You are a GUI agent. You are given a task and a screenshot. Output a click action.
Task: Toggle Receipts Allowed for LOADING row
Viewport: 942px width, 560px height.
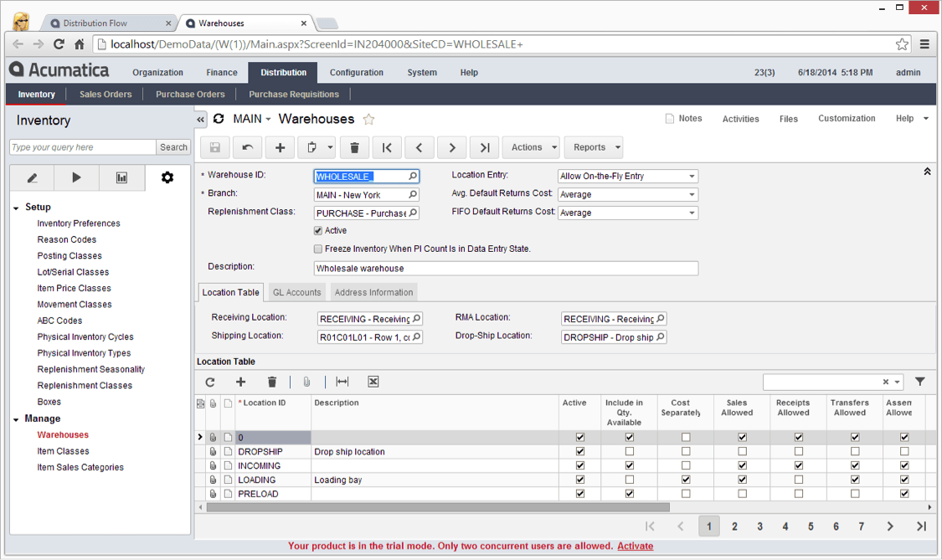click(799, 480)
